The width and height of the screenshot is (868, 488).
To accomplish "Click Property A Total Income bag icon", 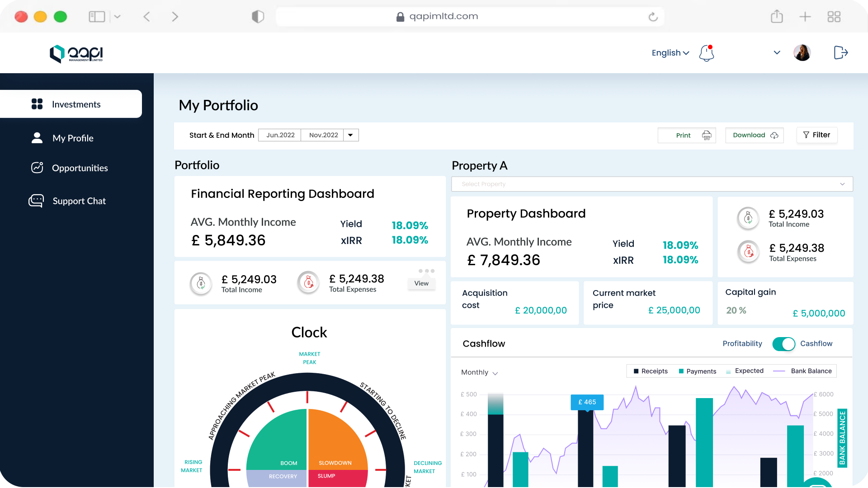I will tap(748, 219).
